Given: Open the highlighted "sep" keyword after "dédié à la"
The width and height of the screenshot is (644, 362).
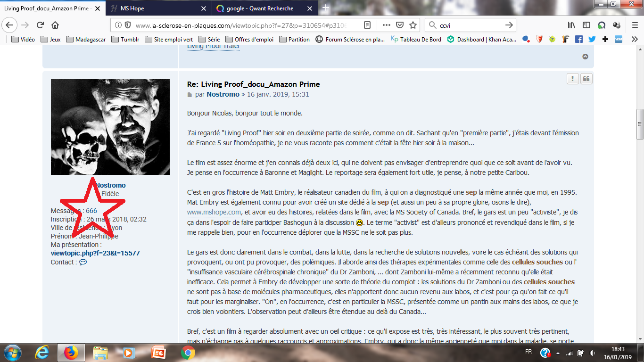Looking at the screenshot, I should pos(383,202).
